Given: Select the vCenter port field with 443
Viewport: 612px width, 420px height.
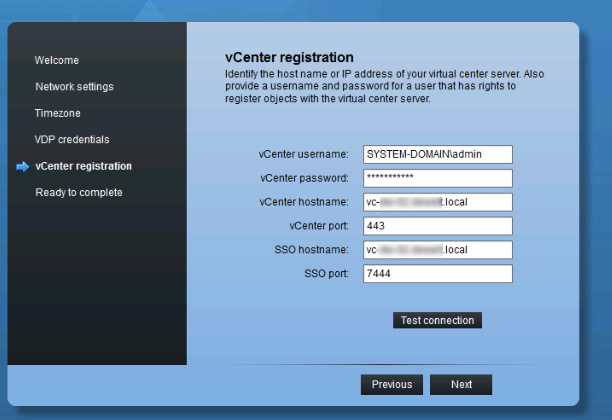Looking at the screenshot, I should [438, 226].
